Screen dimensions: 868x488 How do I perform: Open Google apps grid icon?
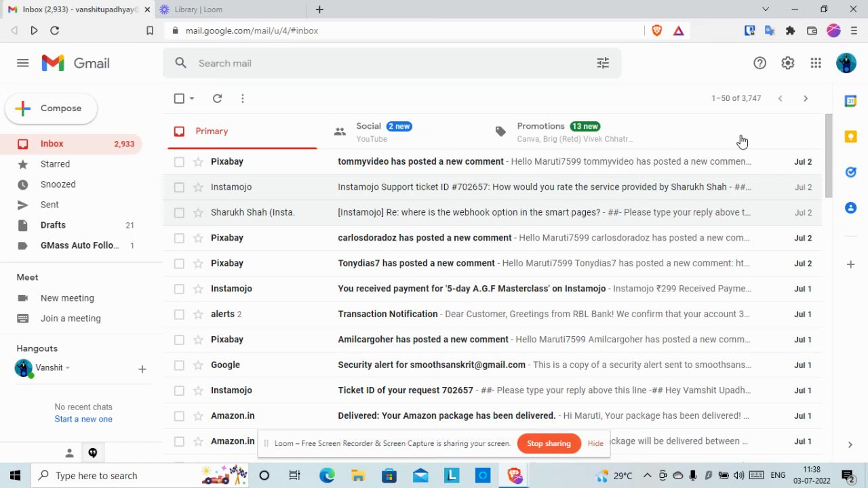coord(816,63)
